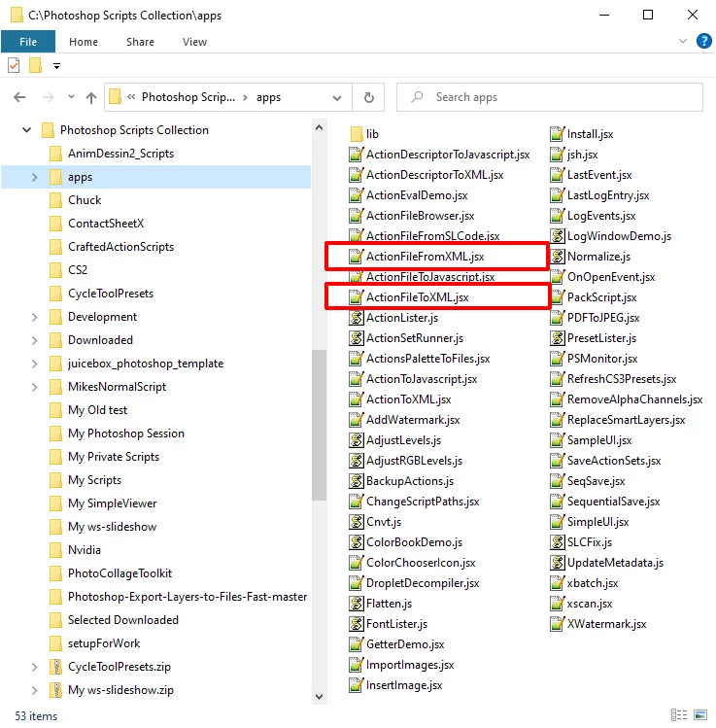
Task: Switch to the View ribbon tab
Action: [x=194, y=42]
